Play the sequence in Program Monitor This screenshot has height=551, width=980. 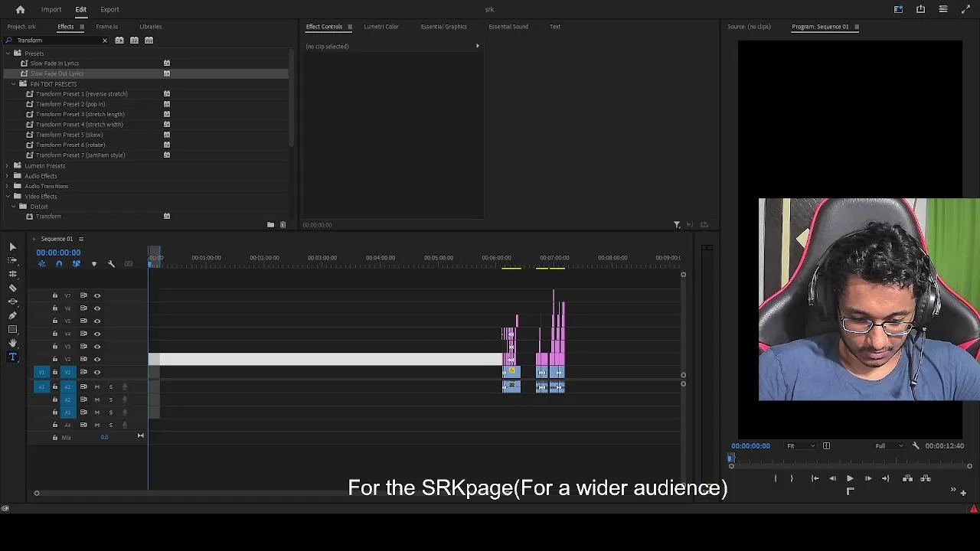click(850, 478)
